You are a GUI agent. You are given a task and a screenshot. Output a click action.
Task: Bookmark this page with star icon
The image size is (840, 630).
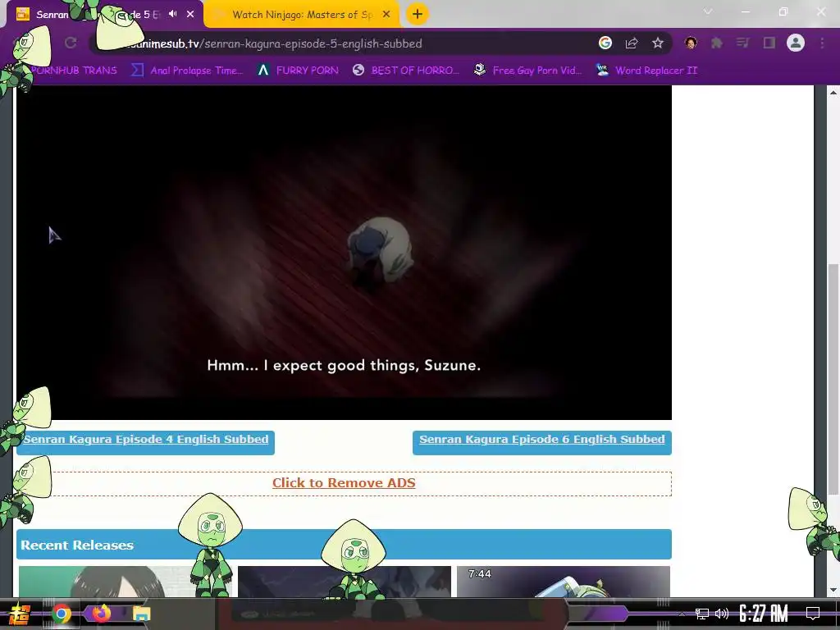(x=658, y=43)
